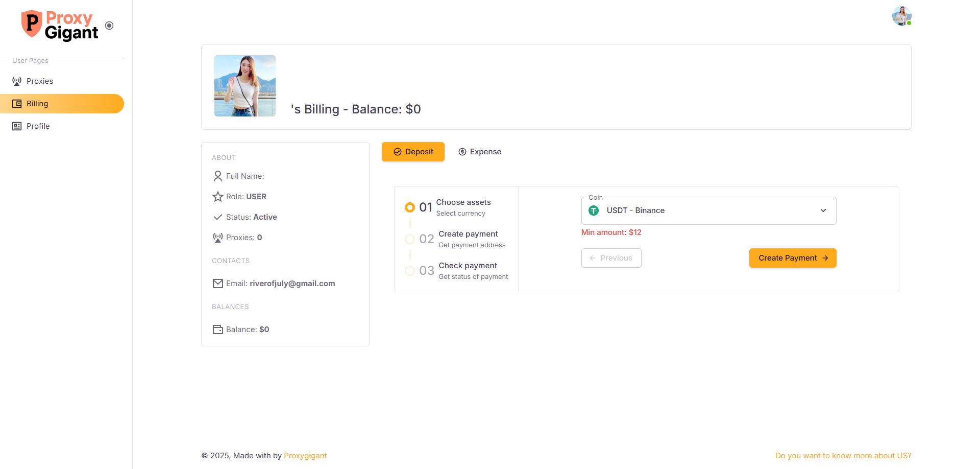Viewport: 980px width, 469px height.
Task: Select step 01 Choose assets circle
Action: click(409, 207)
